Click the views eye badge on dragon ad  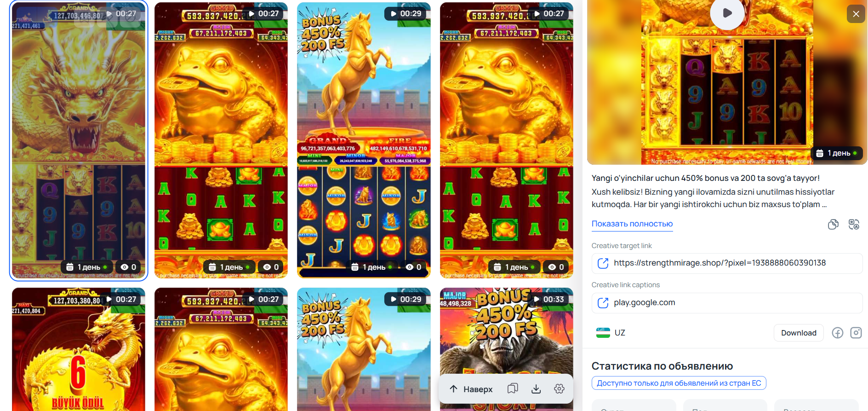129,267
